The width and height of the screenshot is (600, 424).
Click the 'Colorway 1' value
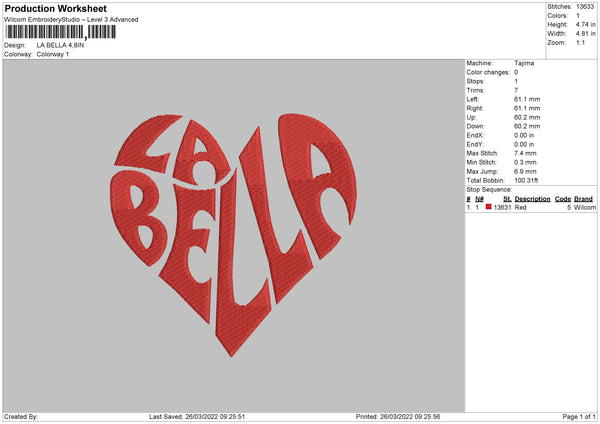point(53,54)
